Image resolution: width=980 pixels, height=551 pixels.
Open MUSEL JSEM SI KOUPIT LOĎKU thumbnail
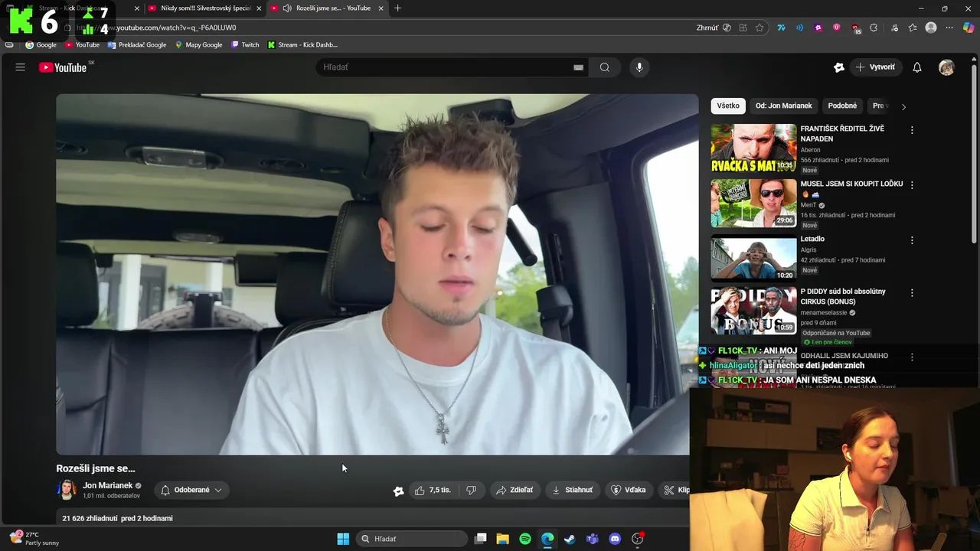[x=753, y=204]
